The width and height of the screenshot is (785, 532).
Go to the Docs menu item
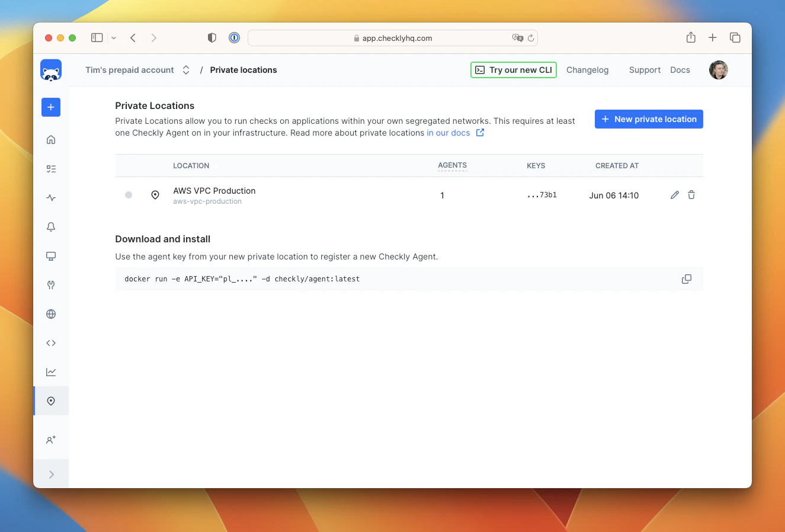tap(680, 70)
